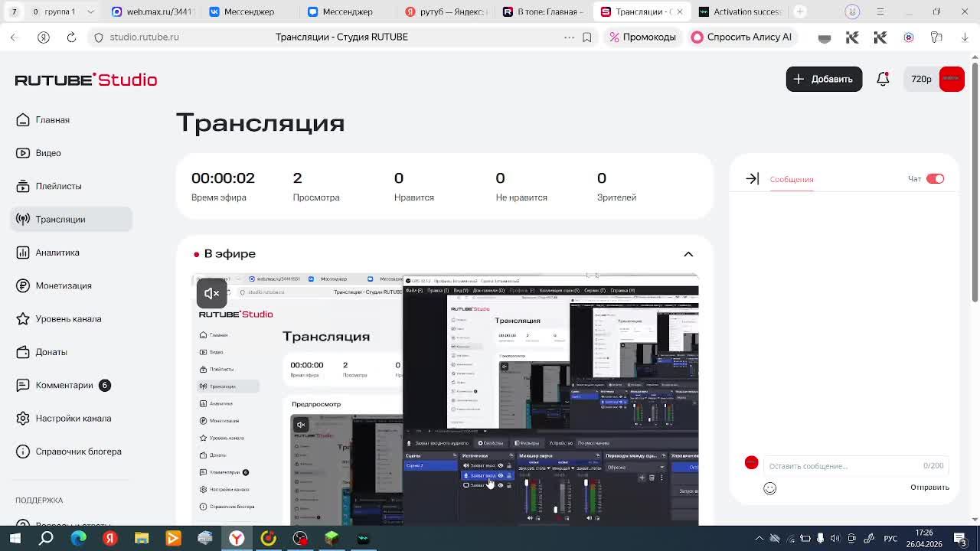Image resolution: width=980 pixels, height=551 pixels.
Task: Reload the page with refresh icon
Action: (x=71, y=37)
